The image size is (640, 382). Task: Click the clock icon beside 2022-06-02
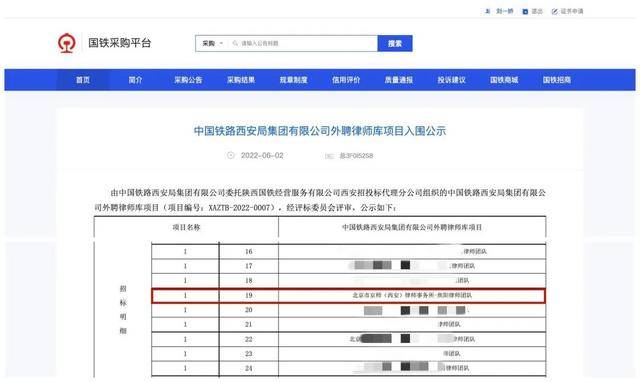coord(231,155)
